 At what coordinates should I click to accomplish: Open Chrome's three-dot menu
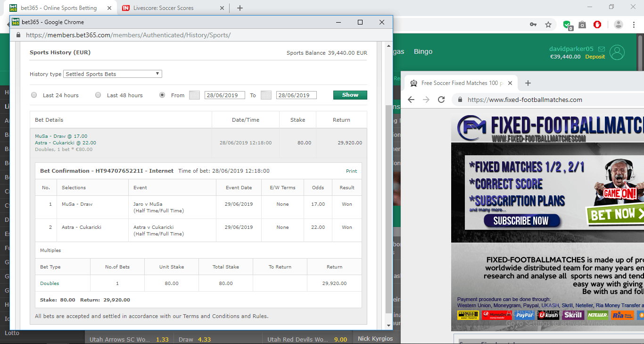pyautogui.click(x=633, y=25)
